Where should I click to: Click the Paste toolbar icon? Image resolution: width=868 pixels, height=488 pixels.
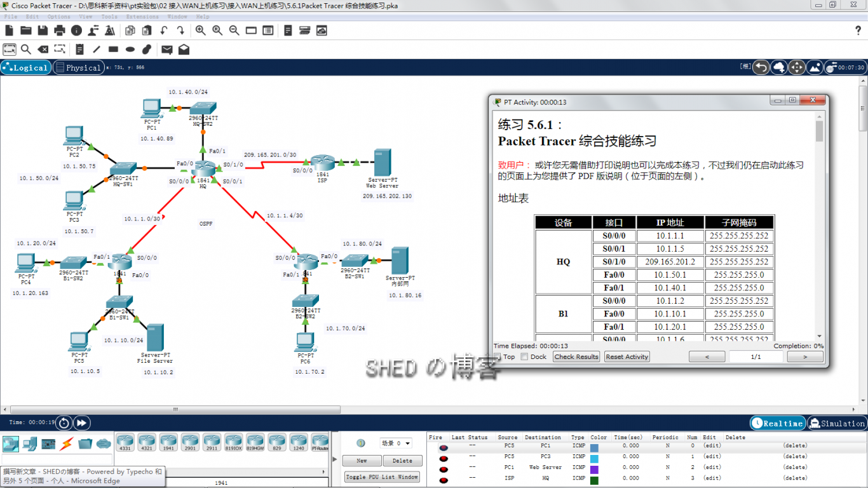coord(147,30)
